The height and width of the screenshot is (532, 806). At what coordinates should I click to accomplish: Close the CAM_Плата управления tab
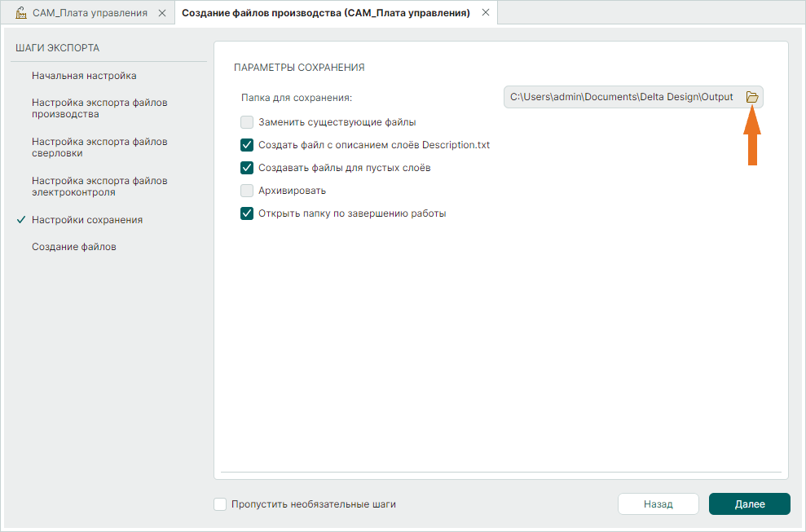161,13
